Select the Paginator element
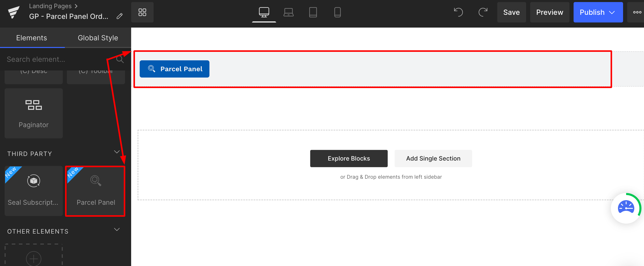This screenshot has height=266, width=644. (33, 113)
